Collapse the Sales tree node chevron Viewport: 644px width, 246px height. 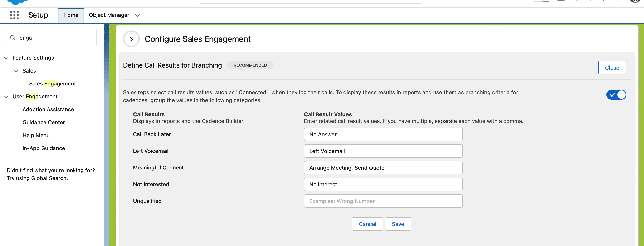tap(16, 71)
